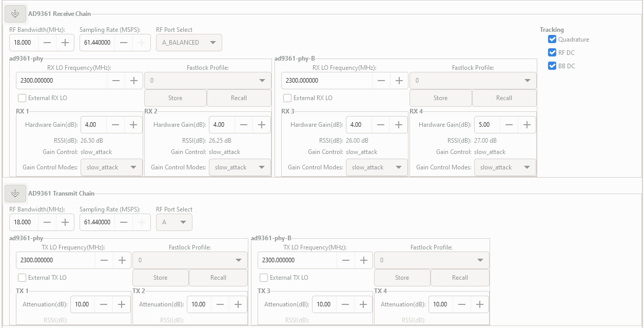644x328 pixels.
Task: Increase ad9361-phy-B TX LO Frequency with plus
Action: [363, 260]
